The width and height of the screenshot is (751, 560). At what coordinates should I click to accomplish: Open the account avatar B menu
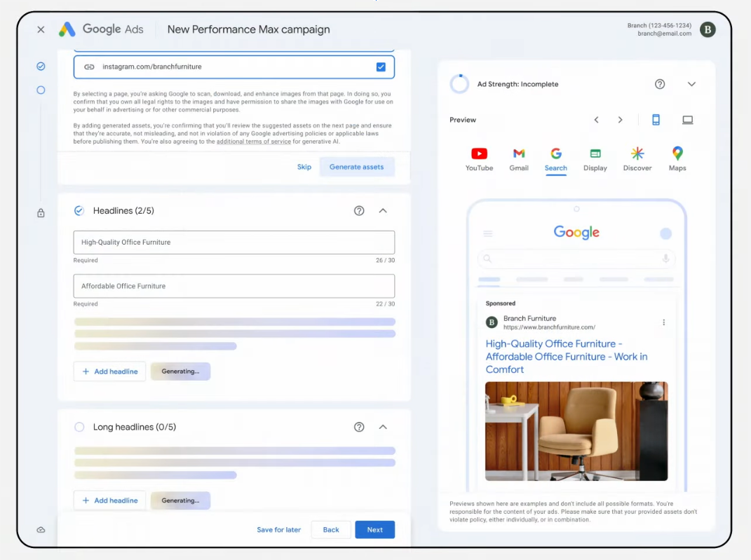708,29
